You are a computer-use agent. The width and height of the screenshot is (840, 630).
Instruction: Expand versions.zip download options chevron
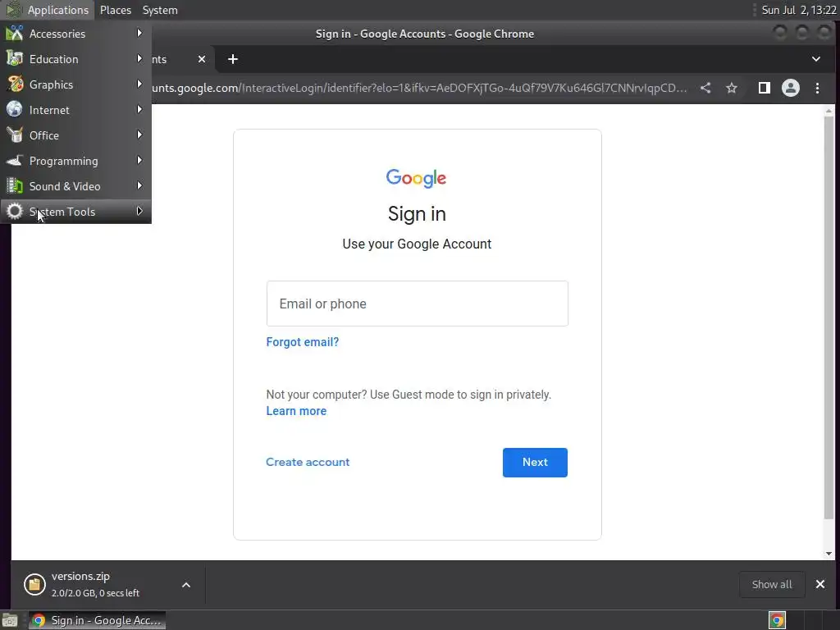pyautogui.click(x=186, y=585)
